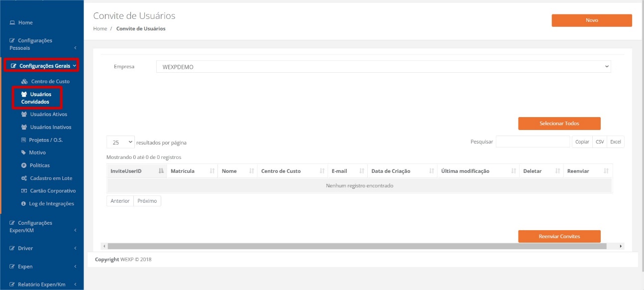The image size is (644, 290).
Task: Click the Motivo tag icon
Action: [23, 153]
